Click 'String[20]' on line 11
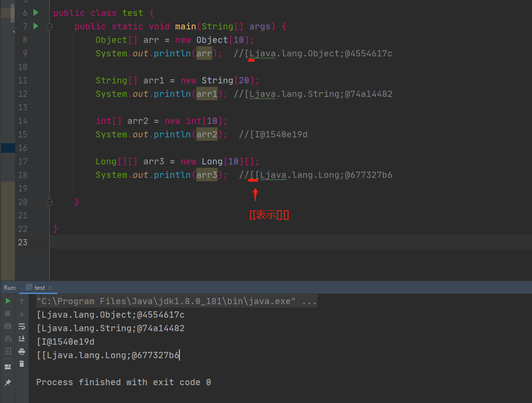The image size is (532, 403). pyautogui.click(x=228, y=81)
